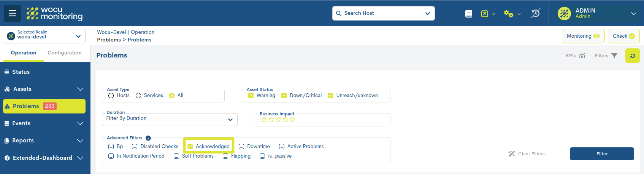The image size is (644, 174).
Task: Toggle the Disabled Checks filter
Action: (135, 147)
